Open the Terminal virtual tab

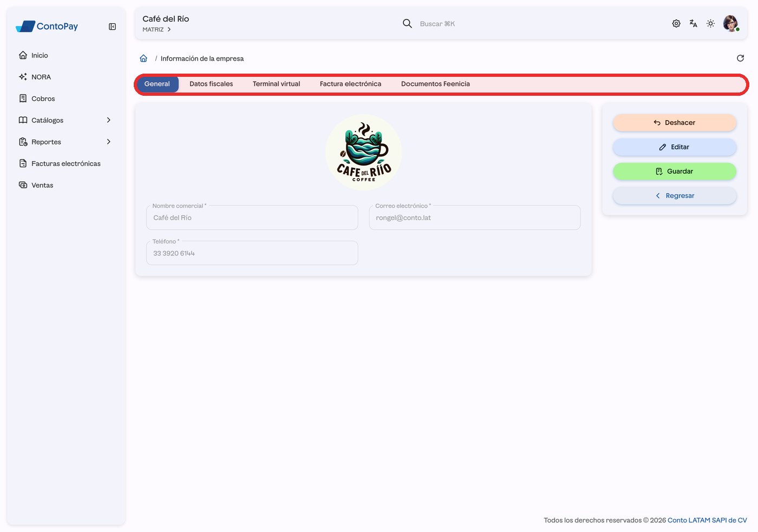click(276, 84)
